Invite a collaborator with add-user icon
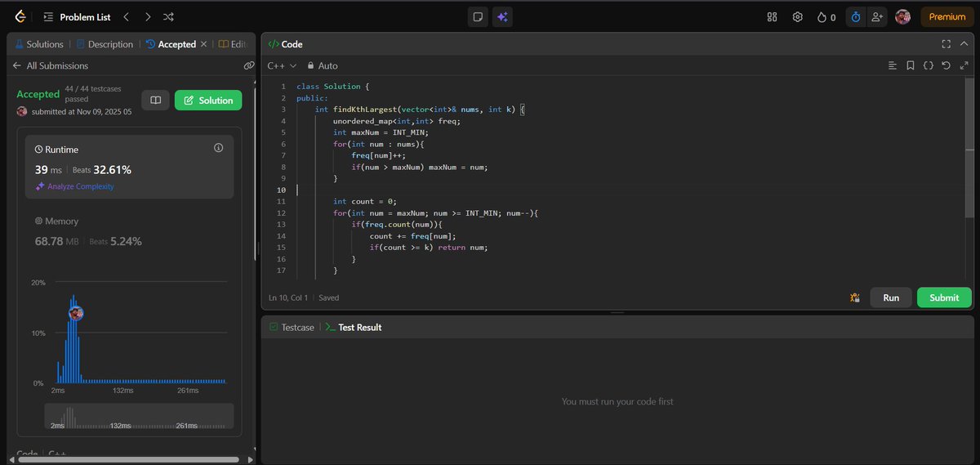The width and height of the screenshot is (980, 465). pos(877,16)
